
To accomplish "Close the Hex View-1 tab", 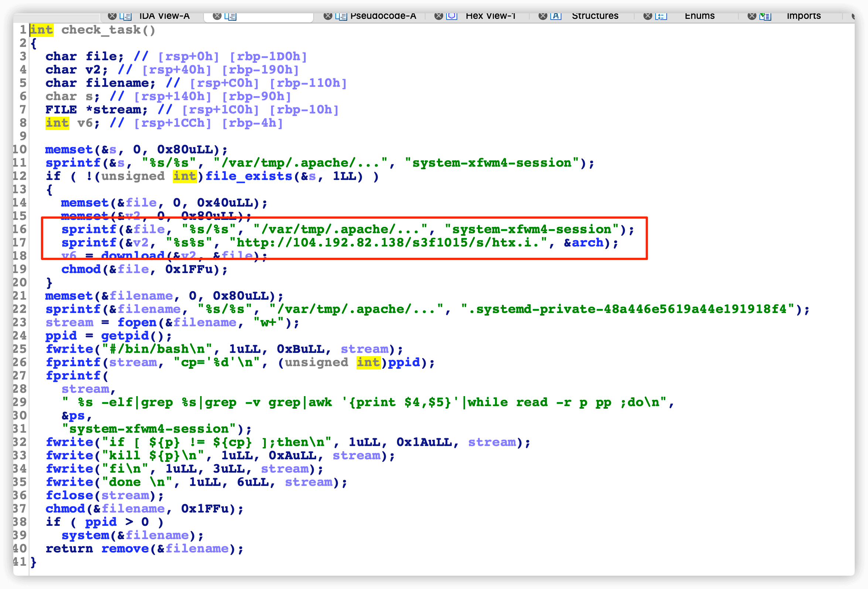I will tap(439, 16).
